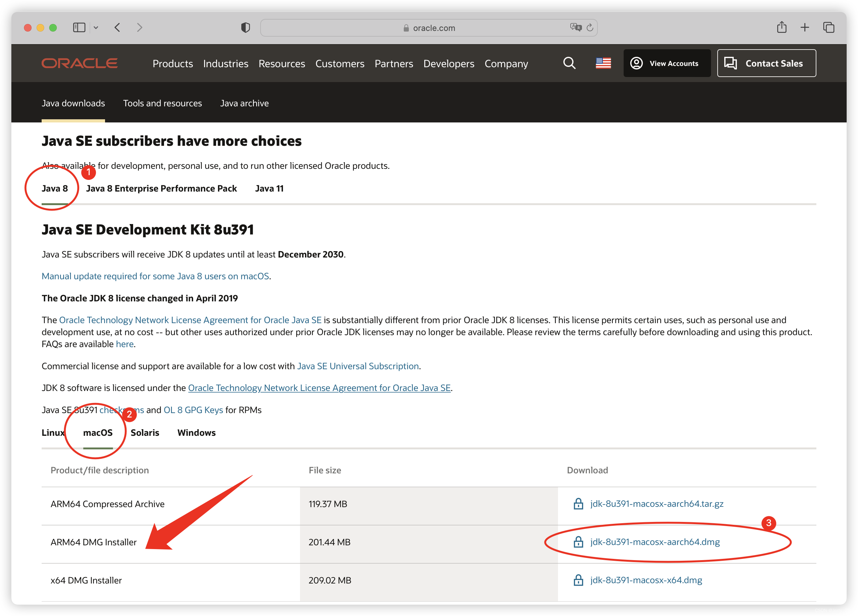Open search with the magnifier icon
The width and height of the screenshot is (858, 616).
click(569, 63)
